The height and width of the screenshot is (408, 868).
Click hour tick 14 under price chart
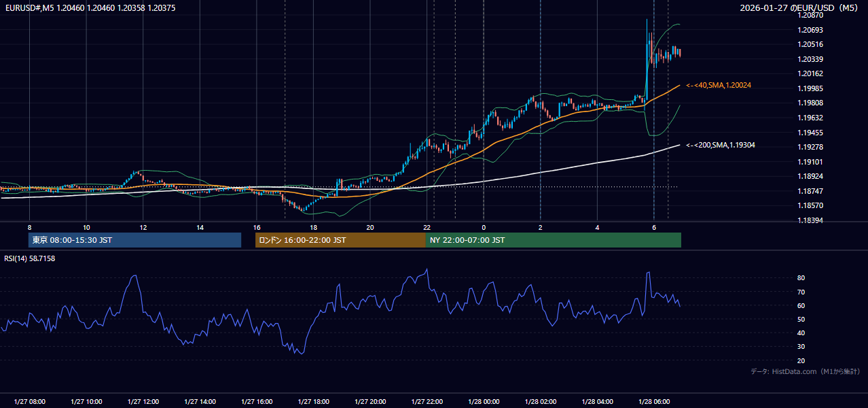(x=200, y=227)
